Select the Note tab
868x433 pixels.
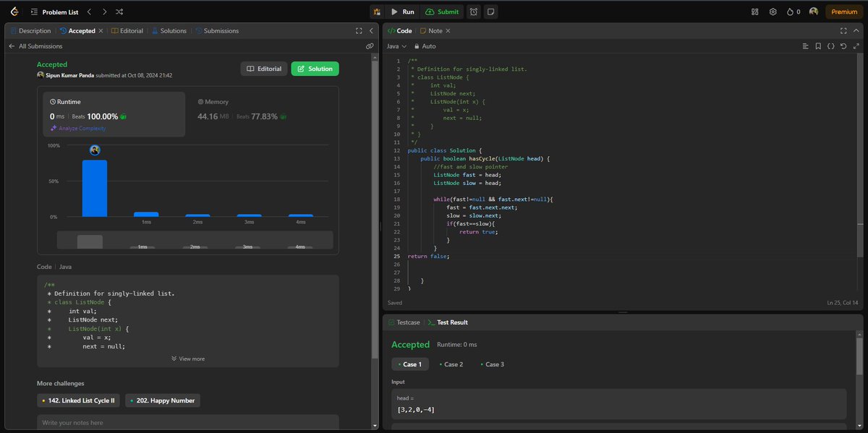click(431, 31)
